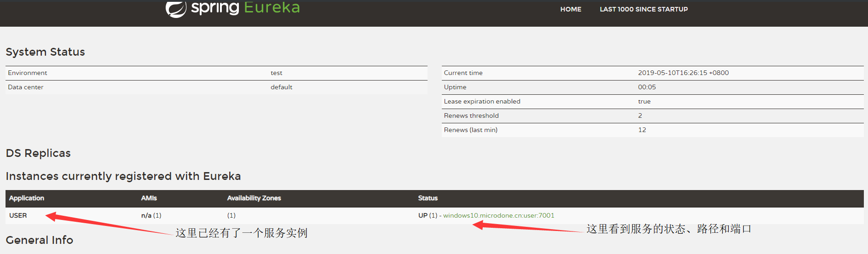868x254 pixels.
Task: Select the Renews threshold label
Action: 471,115
